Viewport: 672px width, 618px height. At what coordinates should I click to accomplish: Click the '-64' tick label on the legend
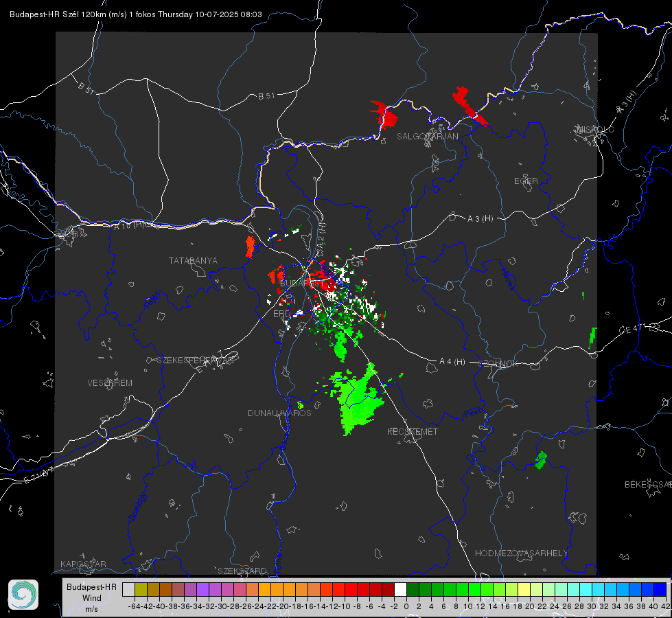(x=134, y=606)
